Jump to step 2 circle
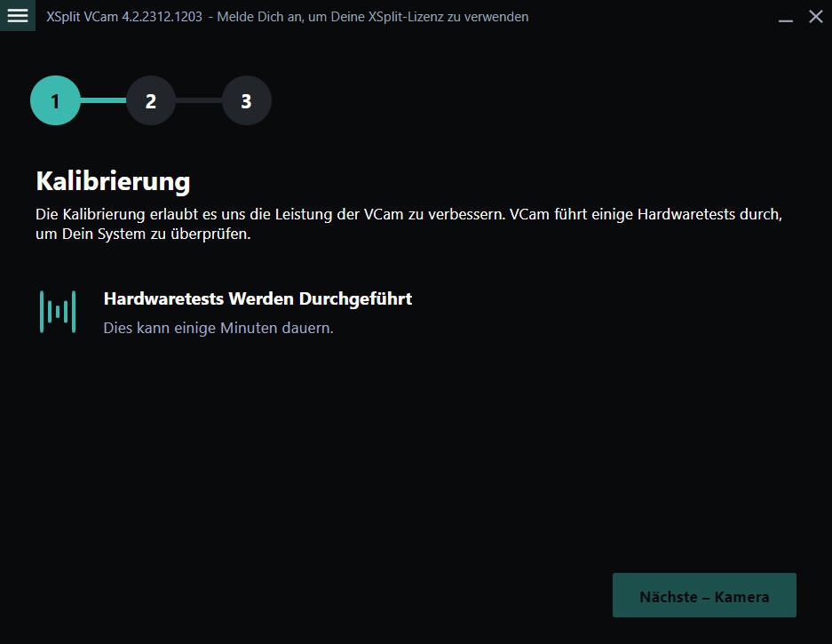Image resolution: width=832 pixels, height=644 pixels. pyautogui.click(x=151, y=101)
